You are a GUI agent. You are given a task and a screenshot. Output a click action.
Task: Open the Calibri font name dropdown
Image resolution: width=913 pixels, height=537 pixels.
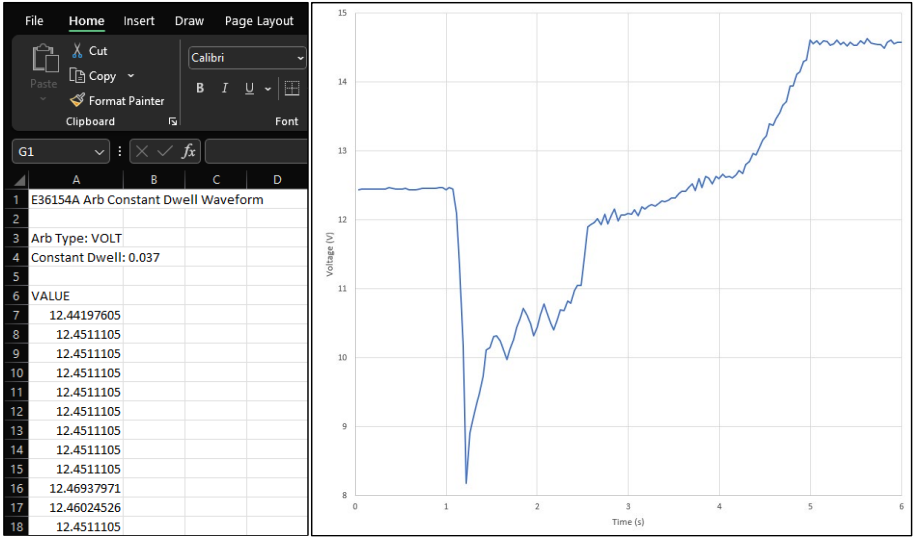300,58
